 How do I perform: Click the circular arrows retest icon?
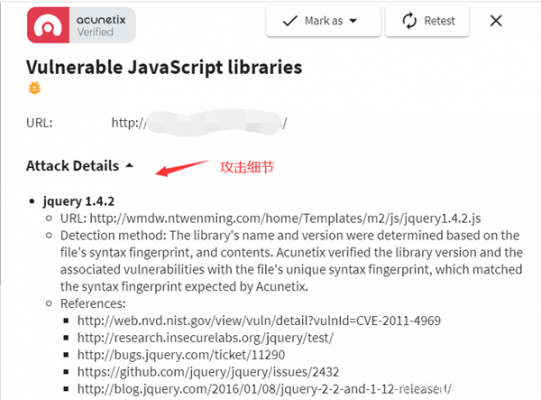410,21
